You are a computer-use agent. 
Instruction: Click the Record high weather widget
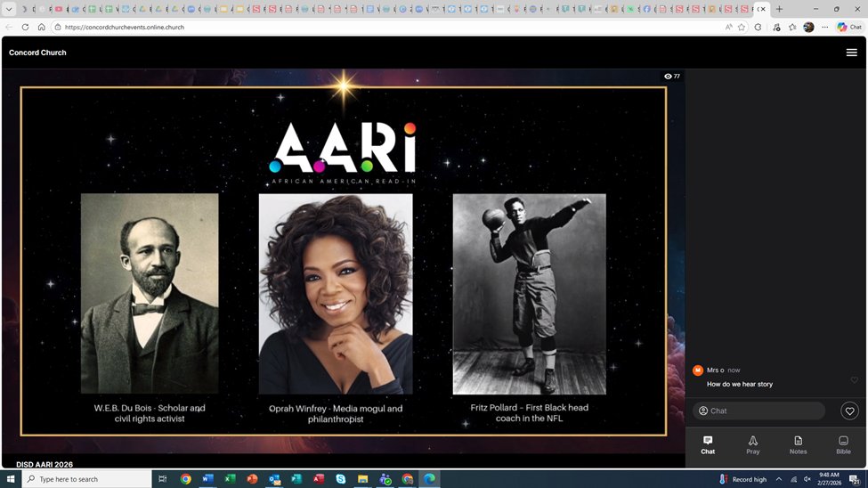[x=742, y=479]
